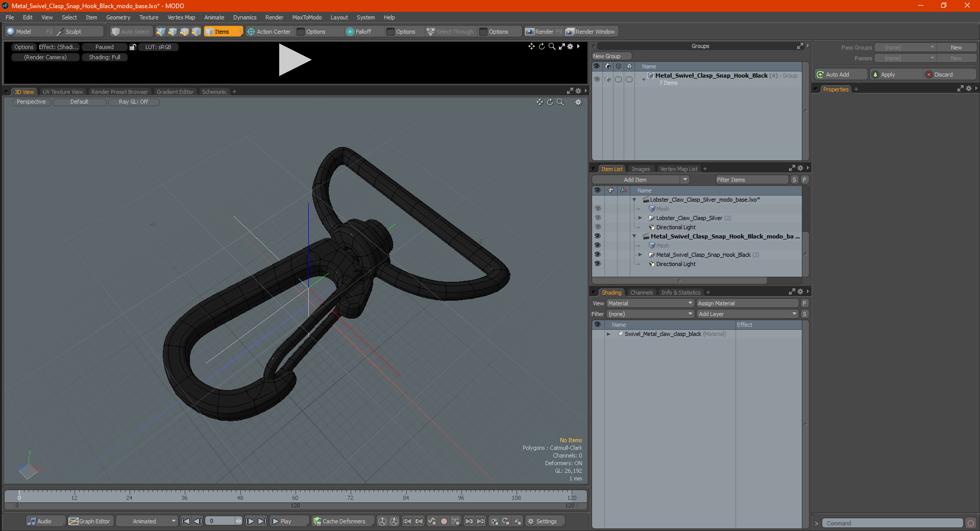Click Perspective view button

[31, 102]
